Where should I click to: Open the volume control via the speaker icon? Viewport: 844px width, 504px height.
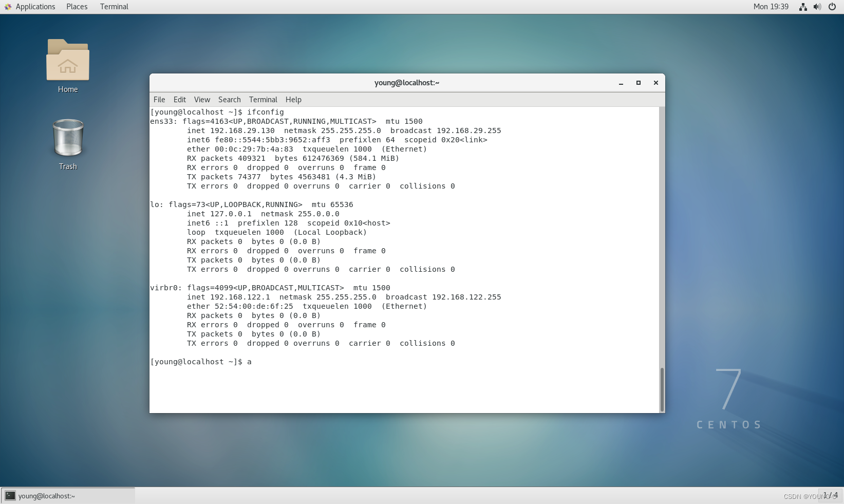816,7
